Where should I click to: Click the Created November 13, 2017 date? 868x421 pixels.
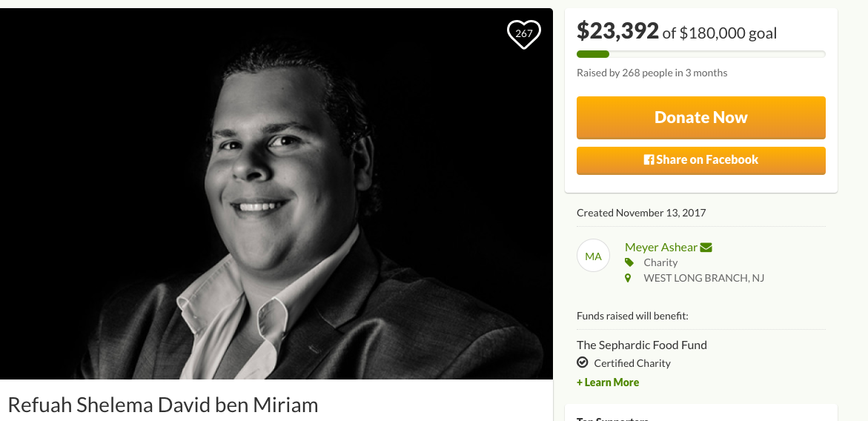(x=641, y=213)
